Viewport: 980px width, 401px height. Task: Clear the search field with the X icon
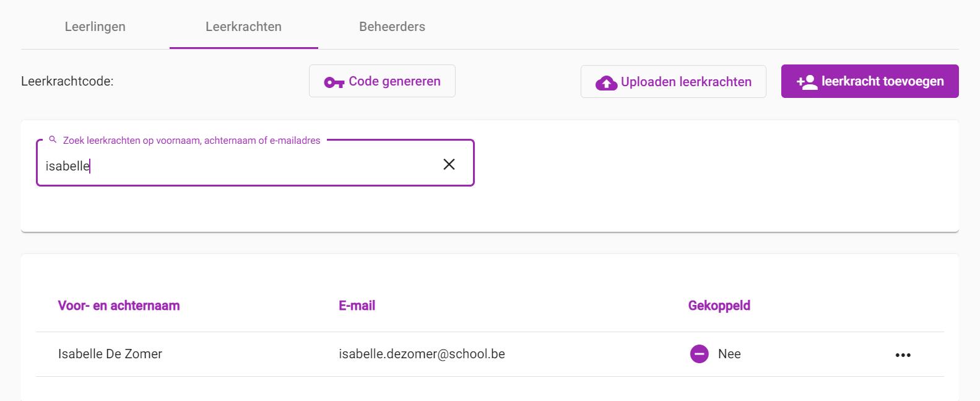click(x=449, y=164)
